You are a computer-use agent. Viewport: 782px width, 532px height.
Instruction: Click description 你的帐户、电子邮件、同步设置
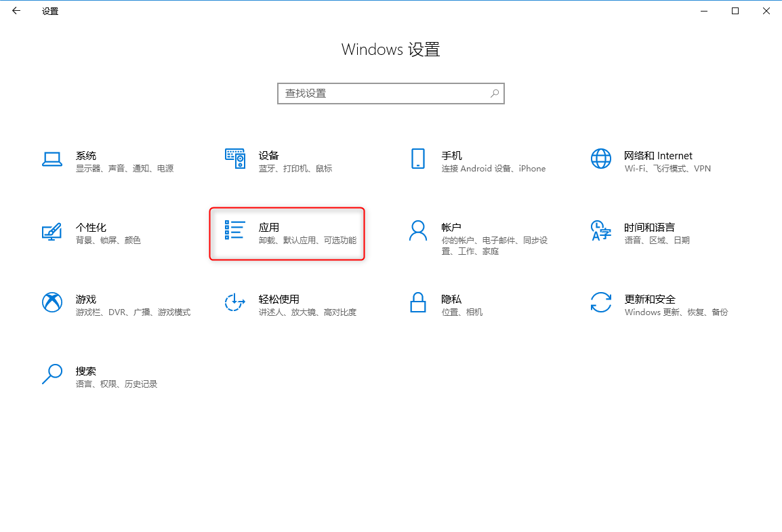pos(494,246)
